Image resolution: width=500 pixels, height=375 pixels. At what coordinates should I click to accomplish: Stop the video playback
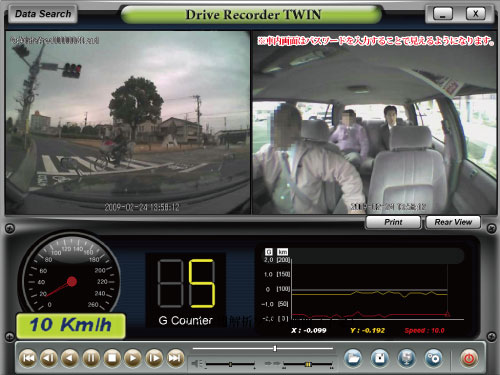click(112, 358)
